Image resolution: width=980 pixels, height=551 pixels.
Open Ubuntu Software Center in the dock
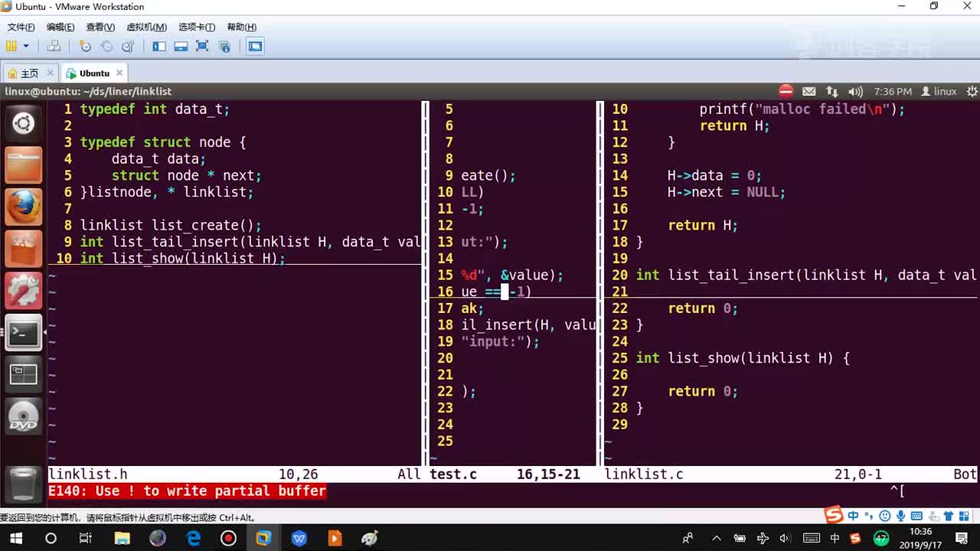(x=23, y=249)
